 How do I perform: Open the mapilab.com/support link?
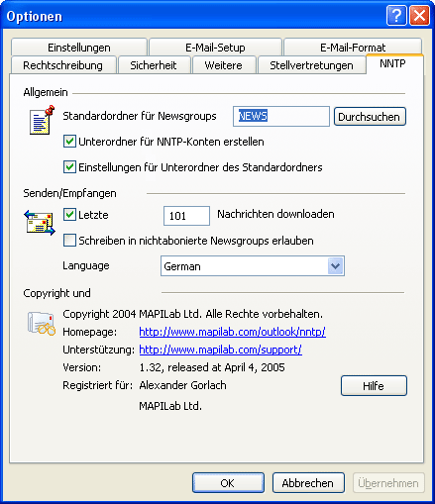coord(220,350)
